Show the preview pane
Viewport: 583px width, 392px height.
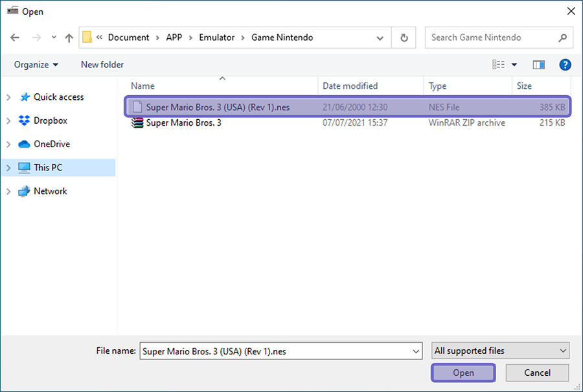tap(538, 65)
